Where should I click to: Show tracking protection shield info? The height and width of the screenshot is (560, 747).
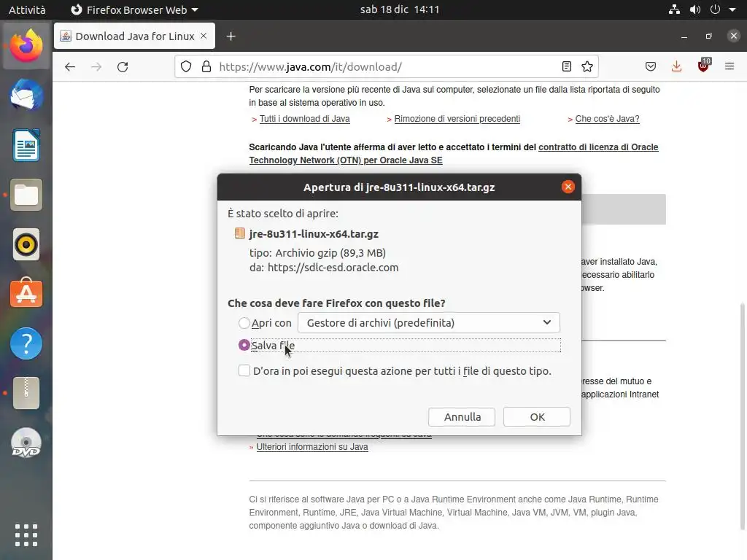(186, 66)
